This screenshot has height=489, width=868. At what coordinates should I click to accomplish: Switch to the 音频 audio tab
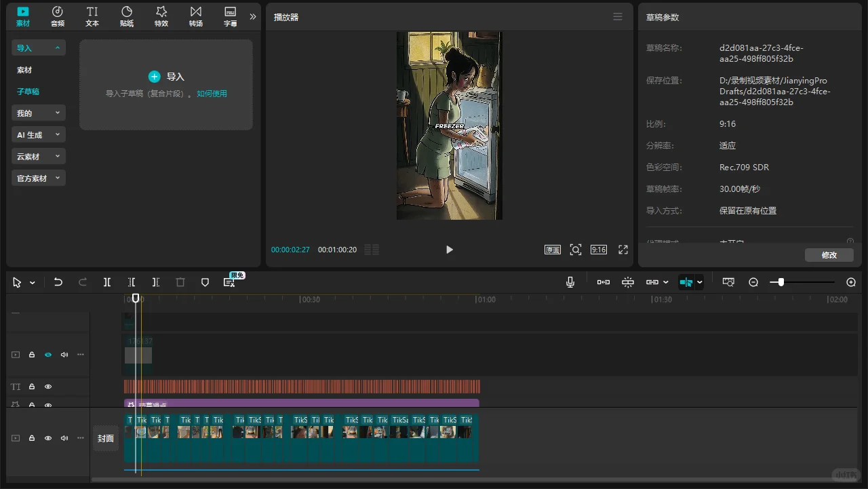58,16
